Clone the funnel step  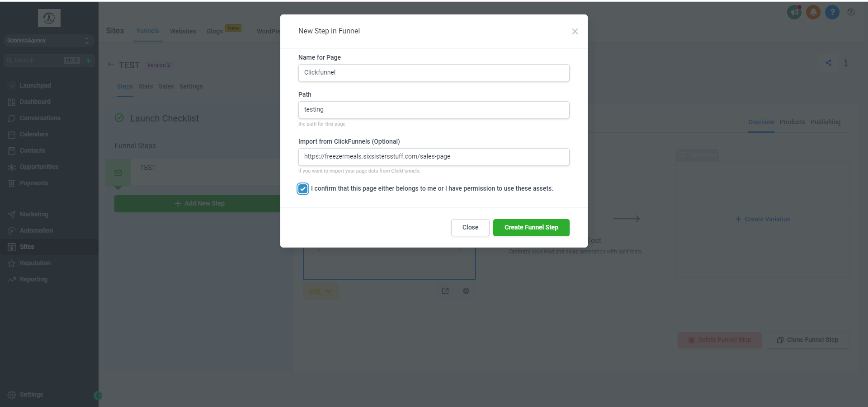tap(807, 340)
